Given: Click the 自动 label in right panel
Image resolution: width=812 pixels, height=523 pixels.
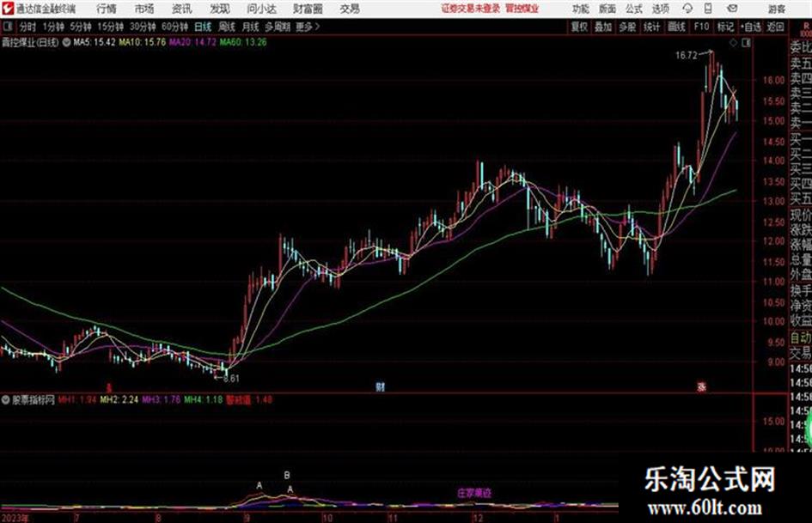Looking at the screenshot, I should pyautogui.click(x=801, y=338).
